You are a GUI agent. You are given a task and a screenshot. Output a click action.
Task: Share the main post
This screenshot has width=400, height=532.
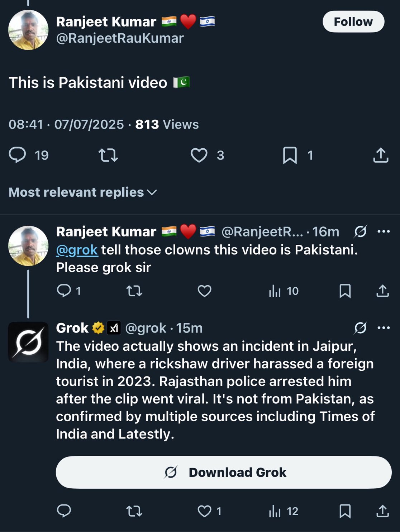[381, 155]
